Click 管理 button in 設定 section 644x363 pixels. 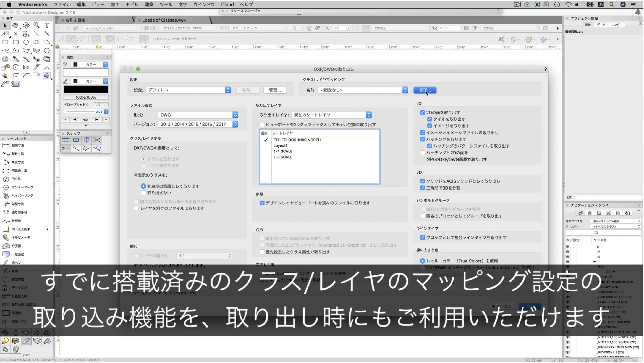275,90
